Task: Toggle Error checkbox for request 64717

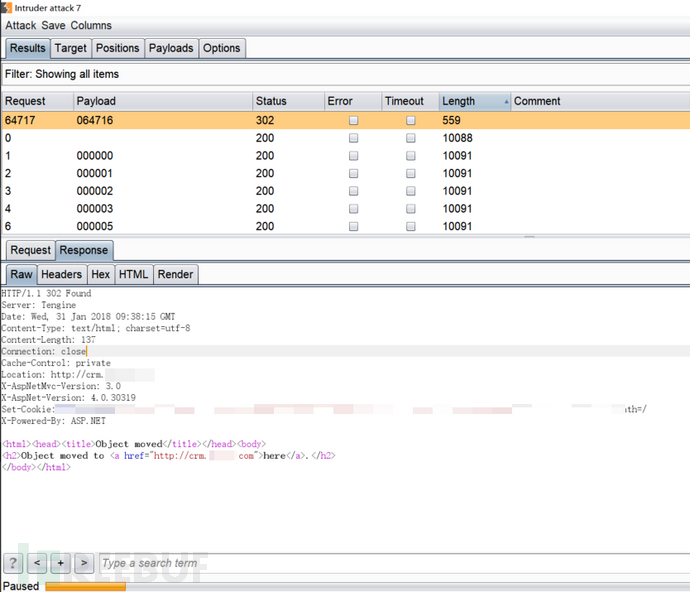Action: tap(353, 120)
